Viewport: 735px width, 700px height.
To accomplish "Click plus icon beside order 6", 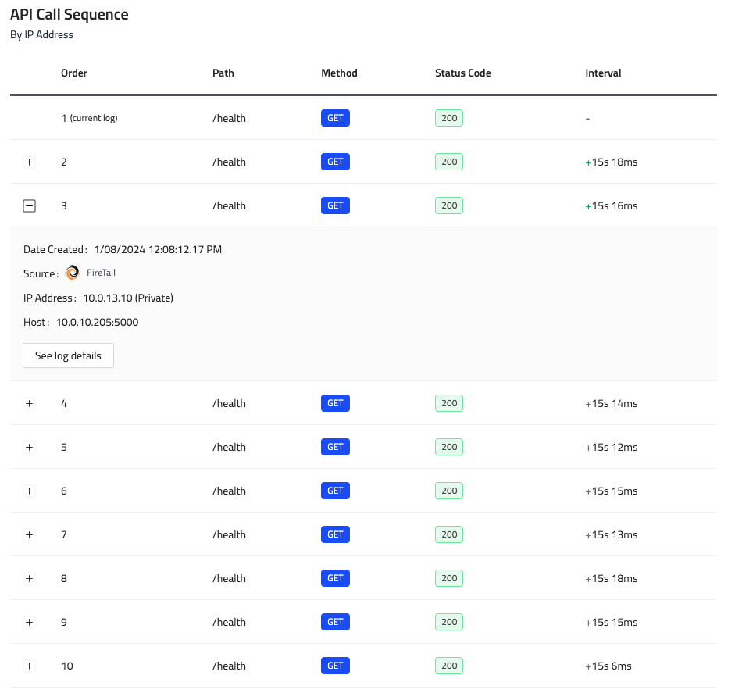I will pyautogui.click(x=30, y=491).
